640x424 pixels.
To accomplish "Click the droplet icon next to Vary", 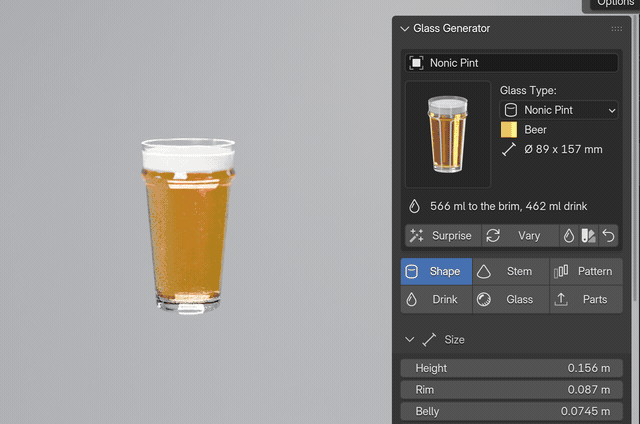I will [x=569, y=235].
